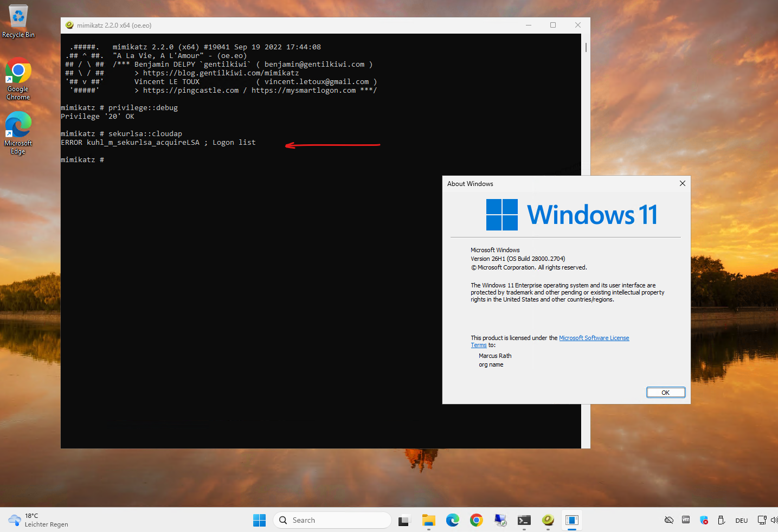Switch to mimikatz kiwi taskbar icon

[x=548, y=521]
